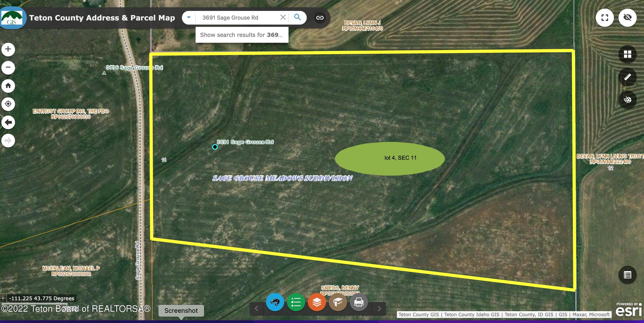This screenshot has height=323, width=644.
Task: Select "Show search results for 369..." suggestion
Action: 242,35
